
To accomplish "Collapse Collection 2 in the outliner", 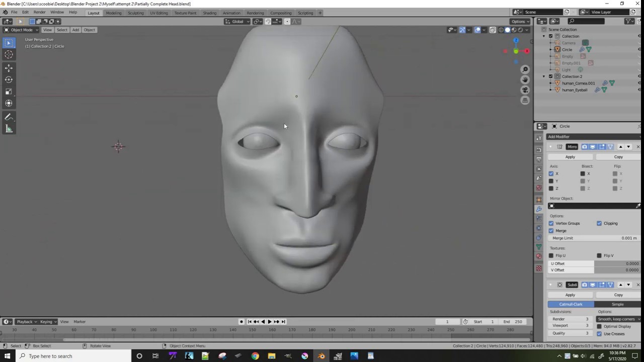I will tap(544, 76).
